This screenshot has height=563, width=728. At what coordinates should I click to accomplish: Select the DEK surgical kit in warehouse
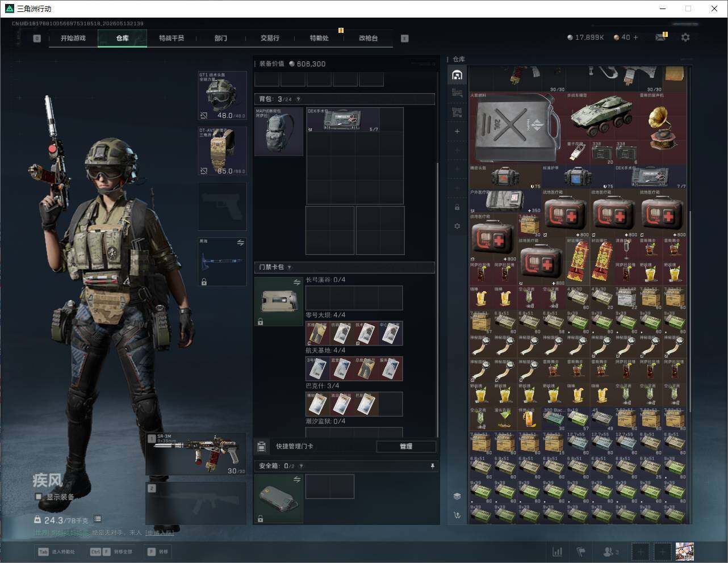tap(651, 177)
